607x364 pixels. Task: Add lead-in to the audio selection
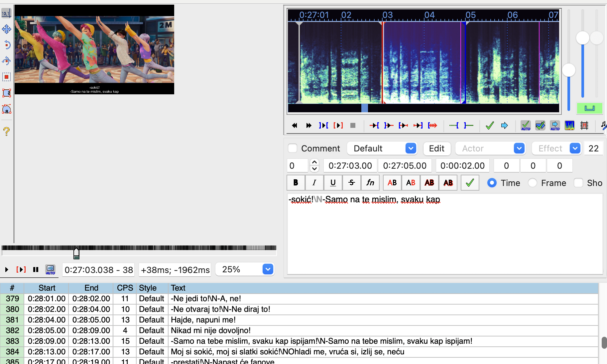(454, 126)
